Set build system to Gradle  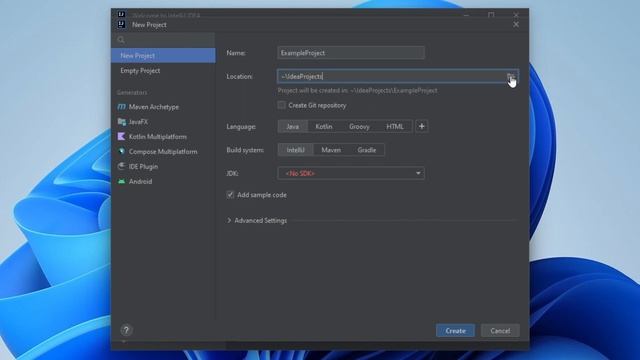pyautogui.click(x=367, y=150)
